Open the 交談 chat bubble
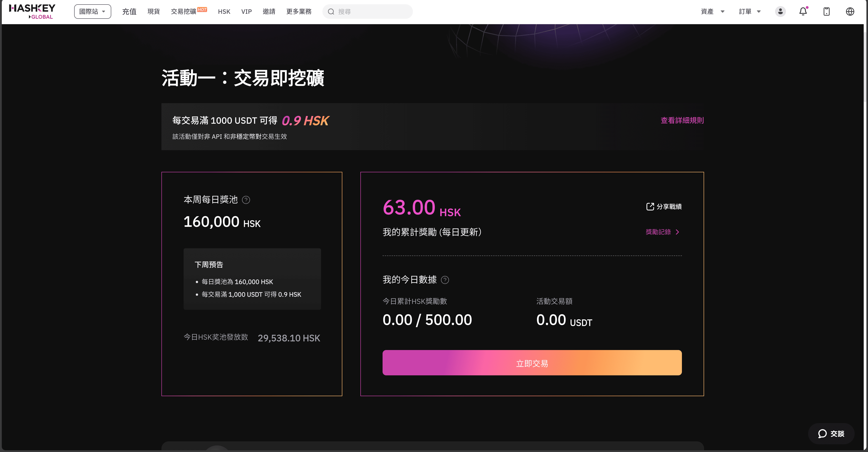This screenshot has height=452, width=868. coord(831,433)
